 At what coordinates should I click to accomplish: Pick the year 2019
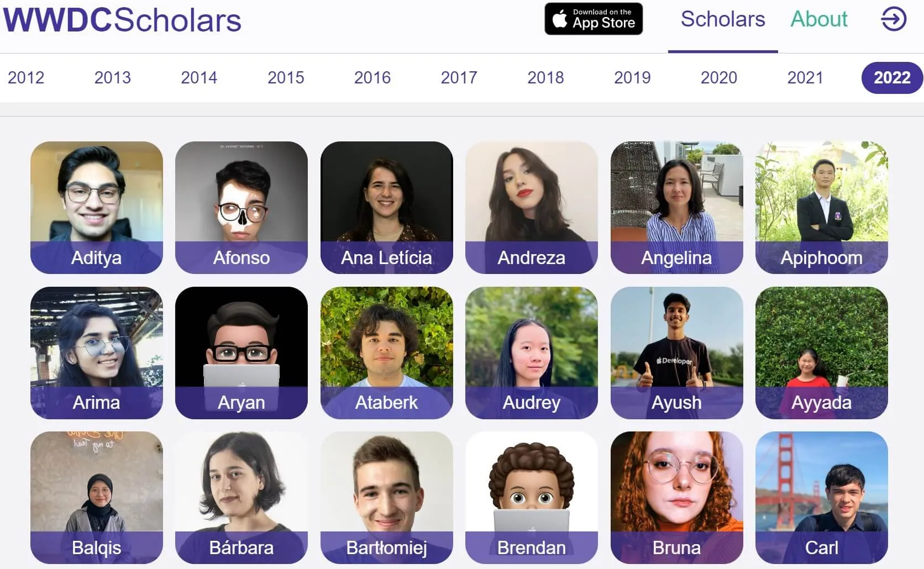(632, 77)
